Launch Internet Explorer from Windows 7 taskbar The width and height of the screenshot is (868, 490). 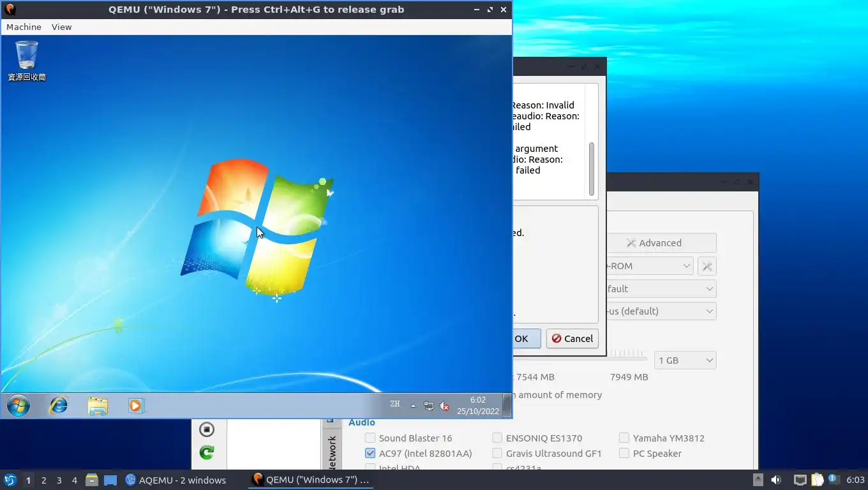click(59, 405)
